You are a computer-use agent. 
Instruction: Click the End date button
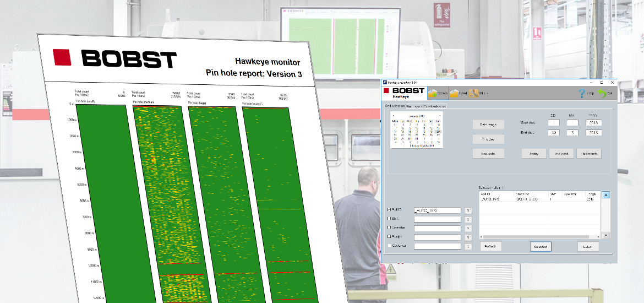pyautogui.click(x=488, y=153)
